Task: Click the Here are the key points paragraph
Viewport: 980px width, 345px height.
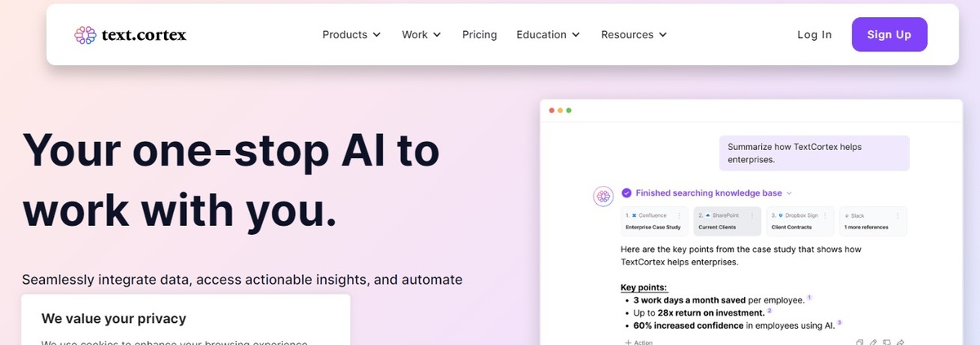Action: point(741,255)
